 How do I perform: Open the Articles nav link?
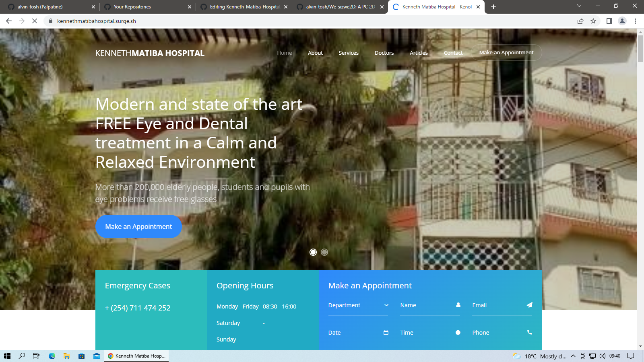coord(419,53)
